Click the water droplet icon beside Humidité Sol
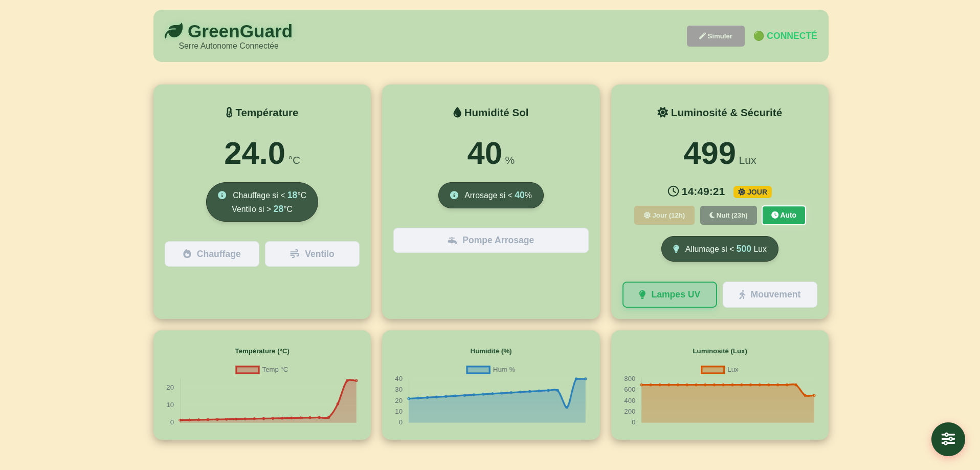Image resolution: width=980 pixels, height=470 pixels. (457, 113)
